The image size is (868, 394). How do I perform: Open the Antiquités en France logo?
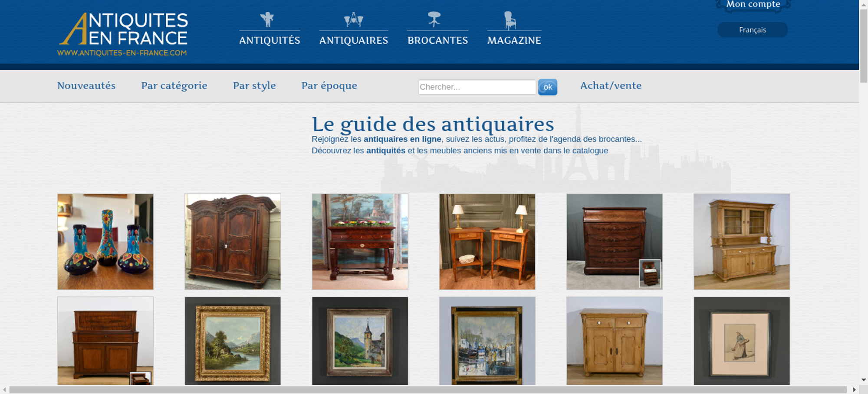point(123,34)
